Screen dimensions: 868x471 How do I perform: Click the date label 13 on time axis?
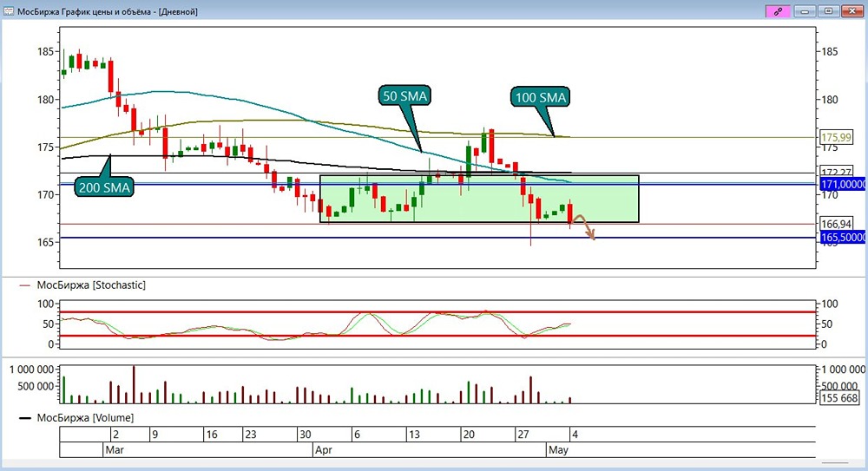(x=414, y=435)
